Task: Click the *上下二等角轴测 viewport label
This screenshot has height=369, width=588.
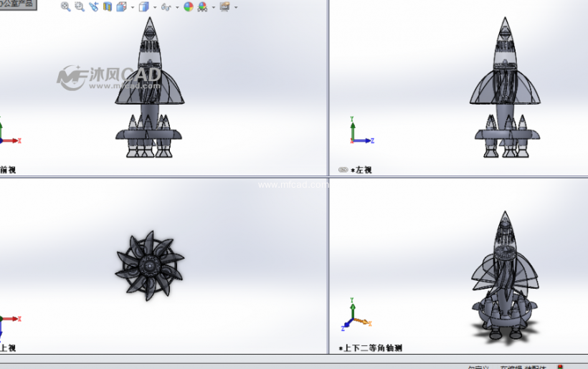Action: tap(371, 348)
